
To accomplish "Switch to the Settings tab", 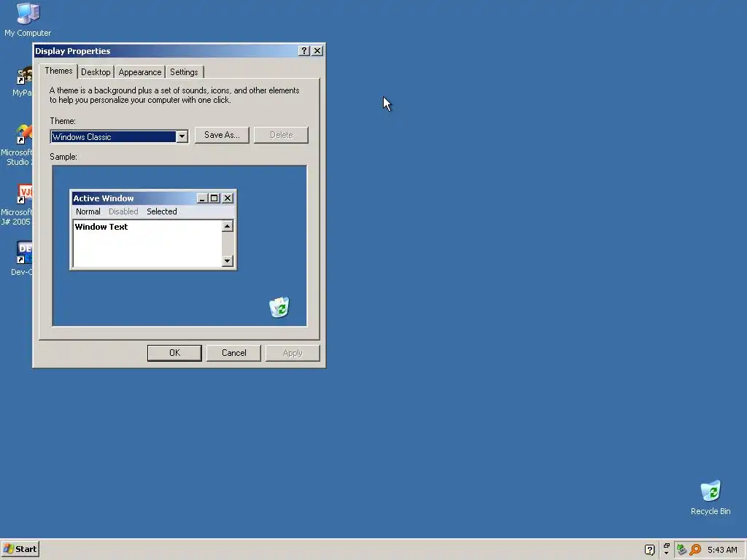I will coord(184,72).
